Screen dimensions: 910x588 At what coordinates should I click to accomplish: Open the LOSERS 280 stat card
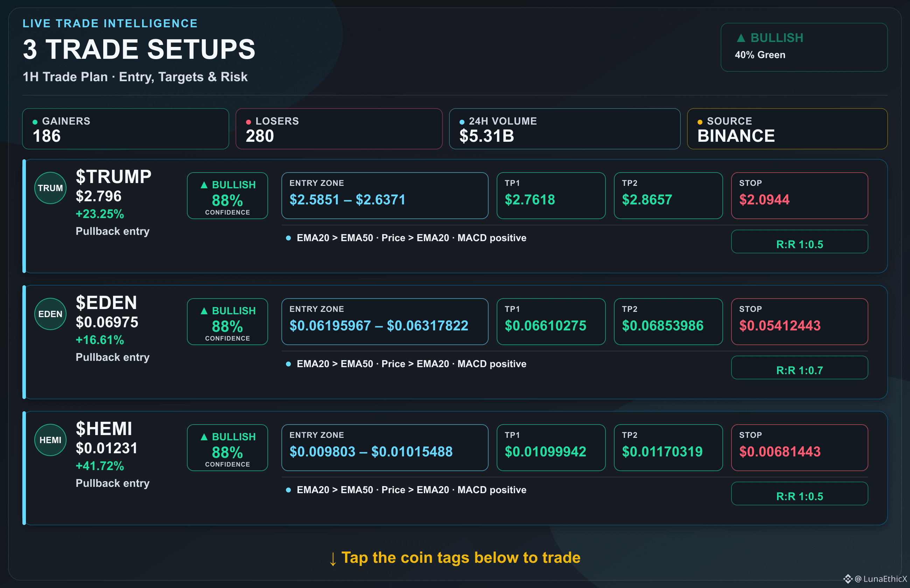click(x=339, y=129)
